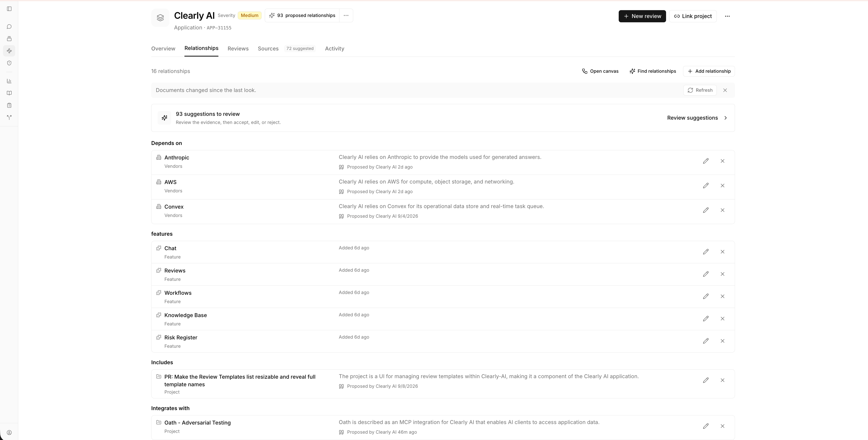Open the chat bubble icon in sidebar

pyautogui.click(x=9, y=27)
